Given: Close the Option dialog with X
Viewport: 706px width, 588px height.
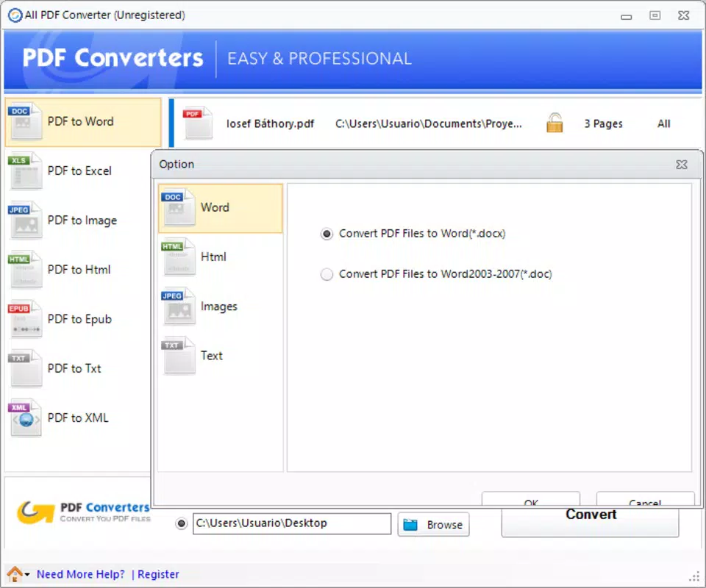Looking at the screenshot, I should pos(682,165).
